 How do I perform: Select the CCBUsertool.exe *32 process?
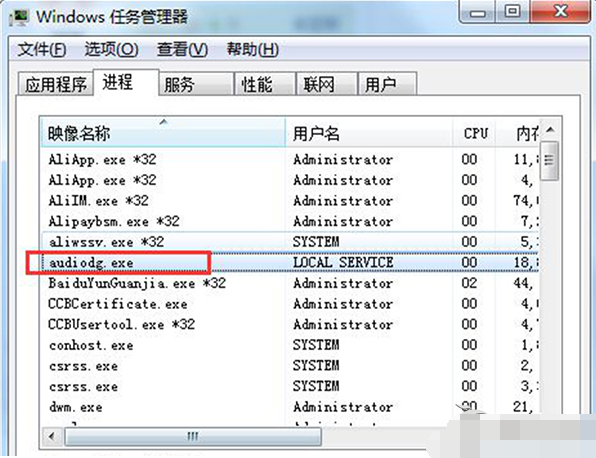coord(290,324)
